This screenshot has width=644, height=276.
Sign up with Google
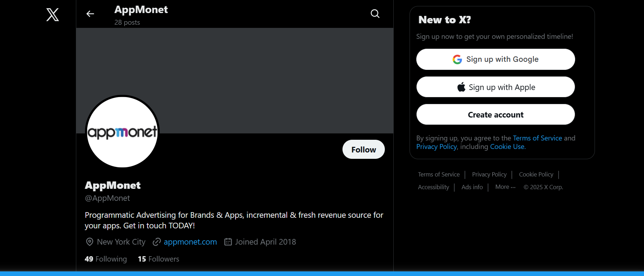point(496,59)
